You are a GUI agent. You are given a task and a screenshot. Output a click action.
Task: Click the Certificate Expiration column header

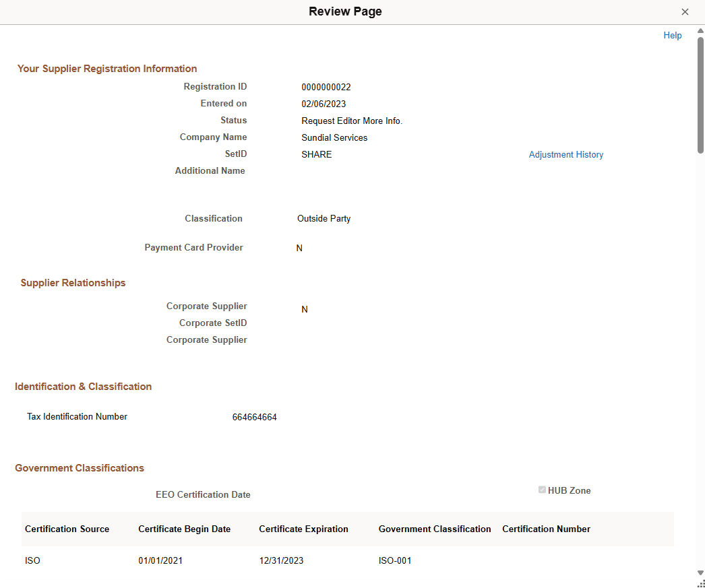pyautogui.click(x=303, y=529)
